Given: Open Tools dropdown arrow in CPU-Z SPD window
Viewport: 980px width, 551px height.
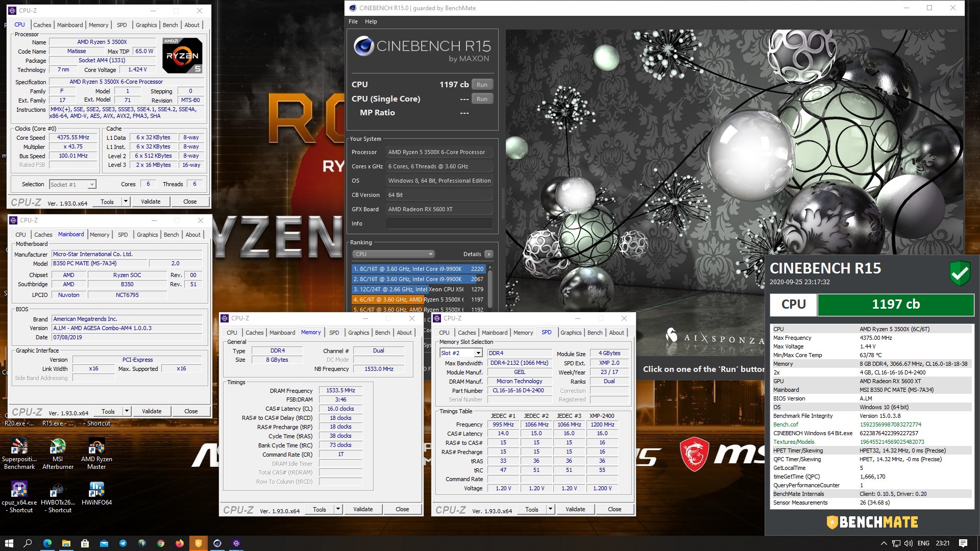Looking at the screenshot, I should coord(550,509).
